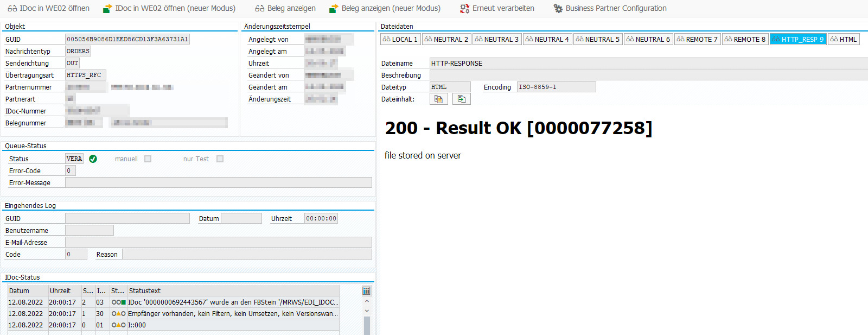Toggle the 'manuell' checkbox

point(148,159)
